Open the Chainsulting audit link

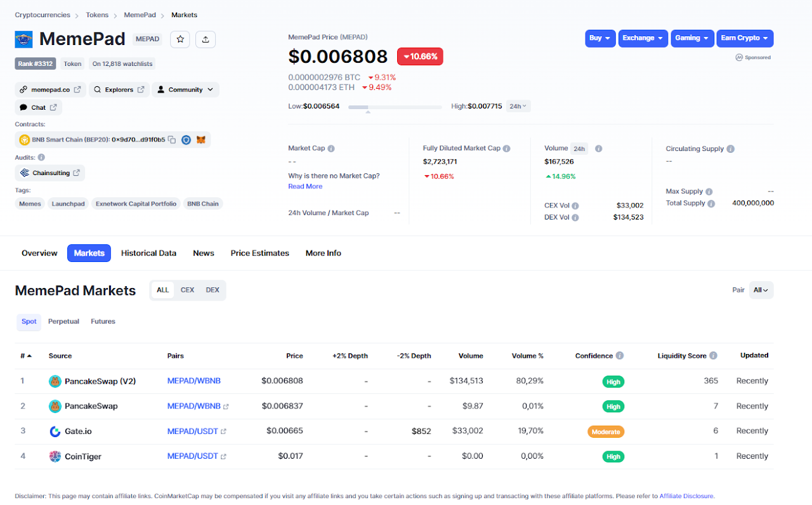pos(50,173)
